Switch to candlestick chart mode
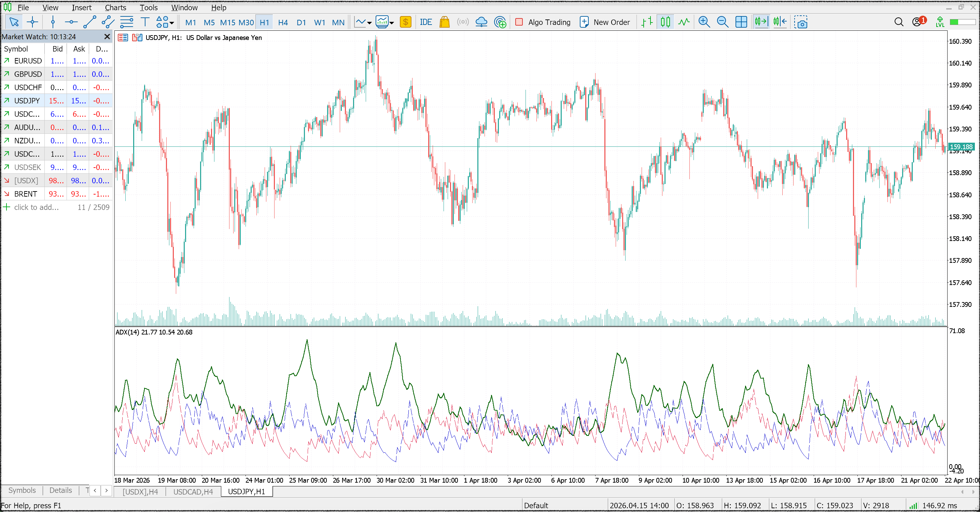The width and height of the screenshot is (980, 512). [666, 22]
